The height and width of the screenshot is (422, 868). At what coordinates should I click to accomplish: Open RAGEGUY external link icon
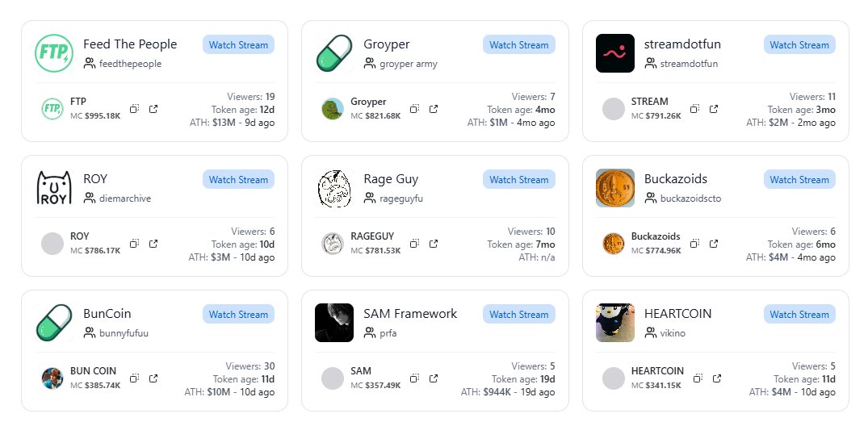click(434, 244)
